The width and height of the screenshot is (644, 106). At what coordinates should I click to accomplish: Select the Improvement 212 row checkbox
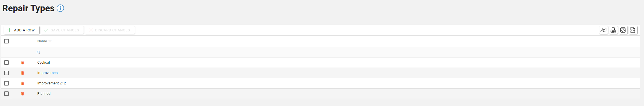[6, 83]
